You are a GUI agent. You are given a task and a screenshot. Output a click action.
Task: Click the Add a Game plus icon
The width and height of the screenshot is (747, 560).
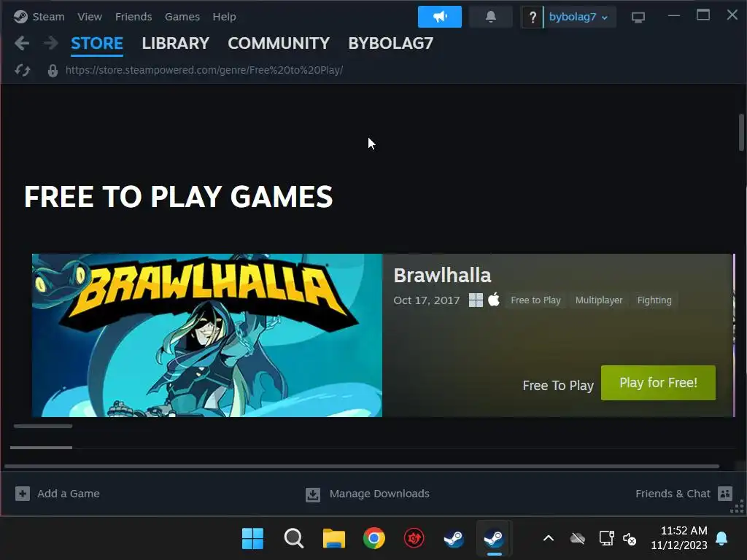point(23,494)
